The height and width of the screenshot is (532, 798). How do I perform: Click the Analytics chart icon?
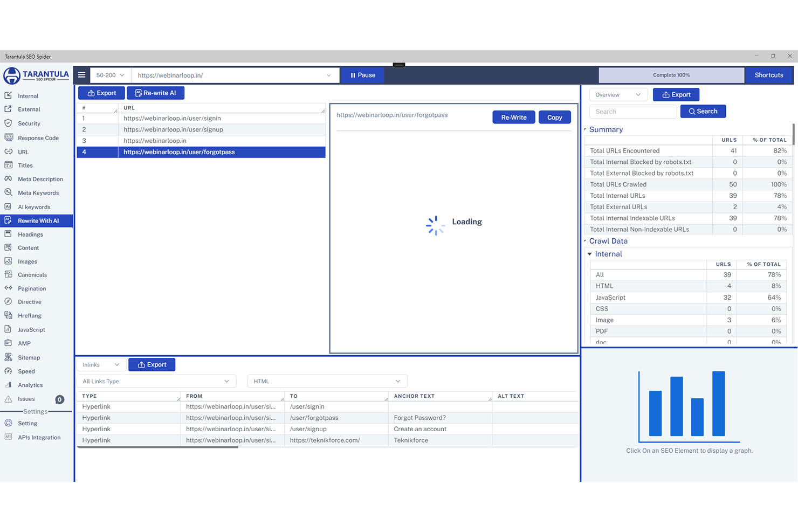coord(8,384)
